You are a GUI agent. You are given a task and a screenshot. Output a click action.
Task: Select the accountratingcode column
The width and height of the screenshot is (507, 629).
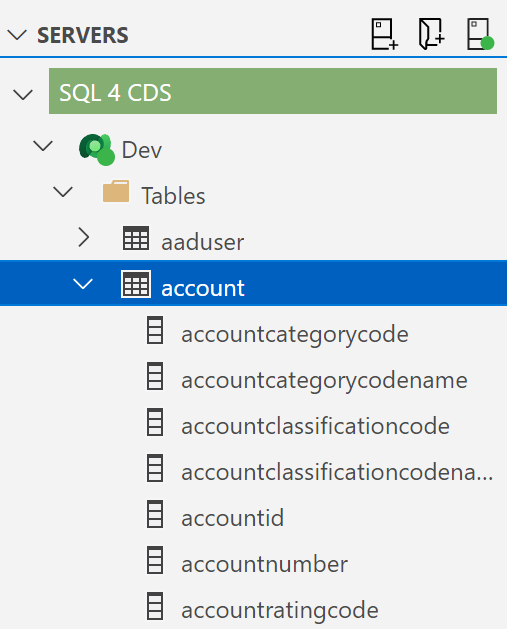tap(280, 610)
